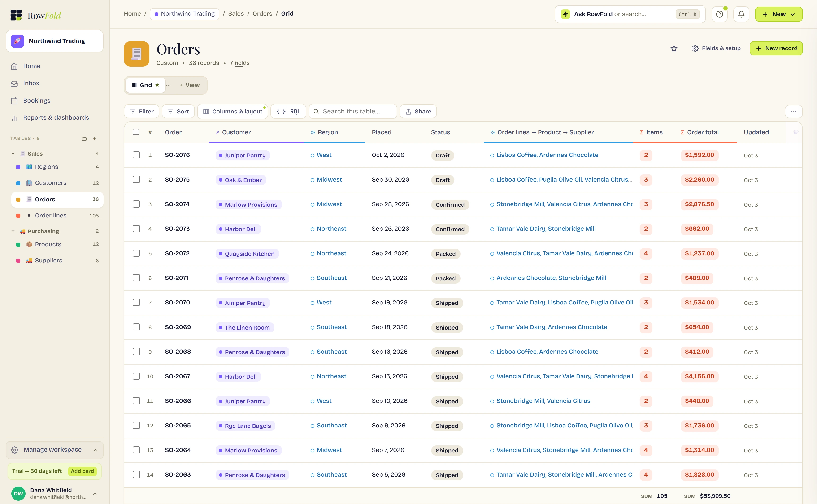Add a new view with + View
The image size is (817, 504).
(x=190, y=85)
